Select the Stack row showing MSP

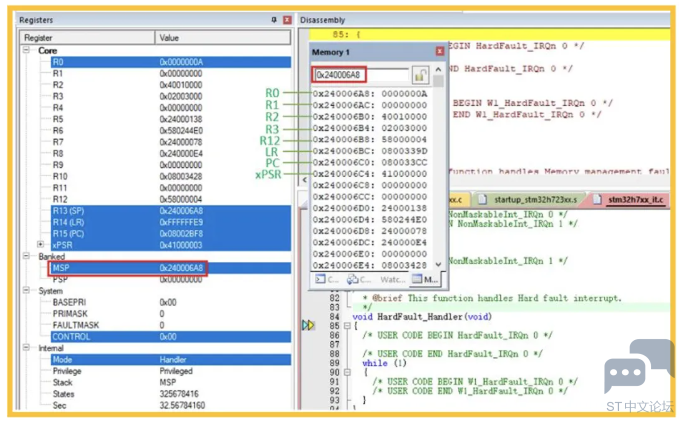click(x=171, y=382)
